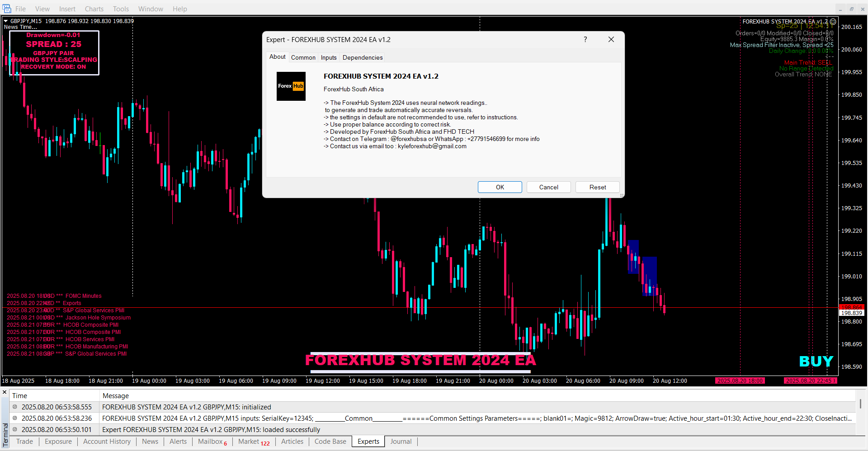Open the Exposure tab in the Terminal
Image resolution: width=868 pixels, height=451 pixels.
[x=58, y=442]
